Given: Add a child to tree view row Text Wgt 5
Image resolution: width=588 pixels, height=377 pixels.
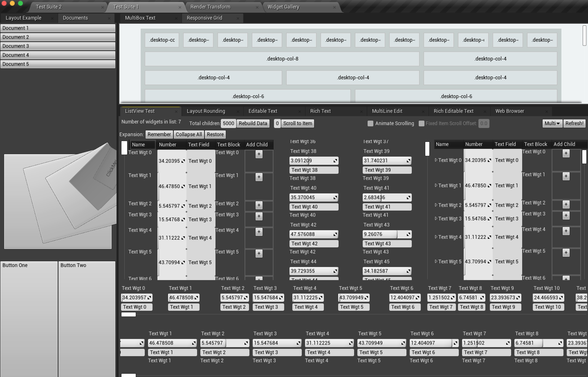Looking at the screenshot, I should [566, 253].
